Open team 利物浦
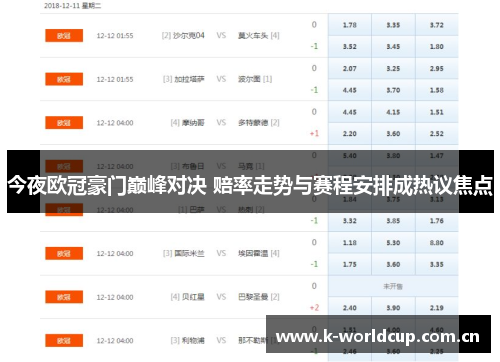 pyautogui.click(x=193, y=341)
